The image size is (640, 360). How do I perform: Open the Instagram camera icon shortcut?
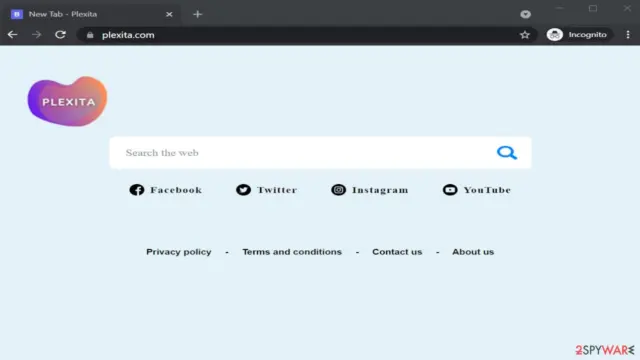coord(338,190)
